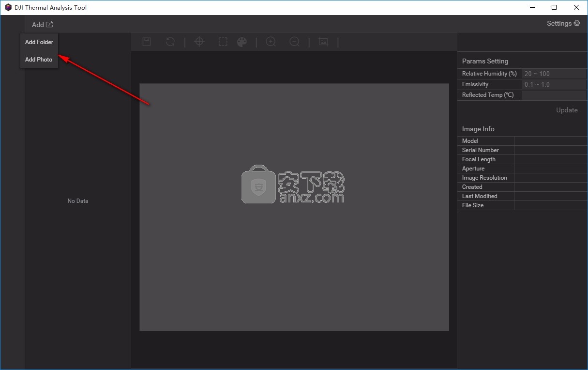Image resolution: width=588 pixels, height=370 pixels.
Task: Click the zoom in magnifier icon
Action: pyautogui.click(x=271, y=42)
